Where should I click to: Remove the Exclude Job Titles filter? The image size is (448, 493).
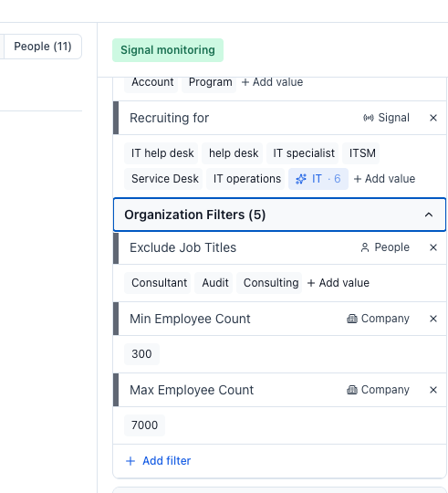(x=433, y=247)
